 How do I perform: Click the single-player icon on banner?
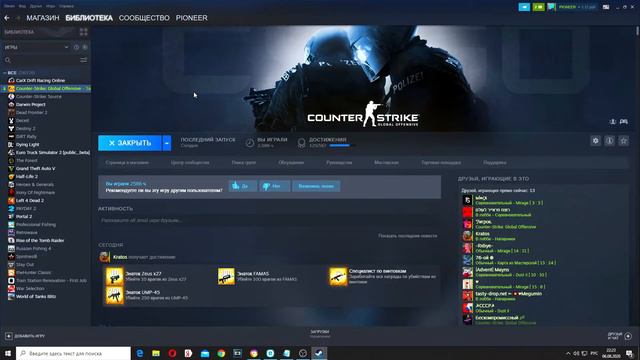click(613, 122)
